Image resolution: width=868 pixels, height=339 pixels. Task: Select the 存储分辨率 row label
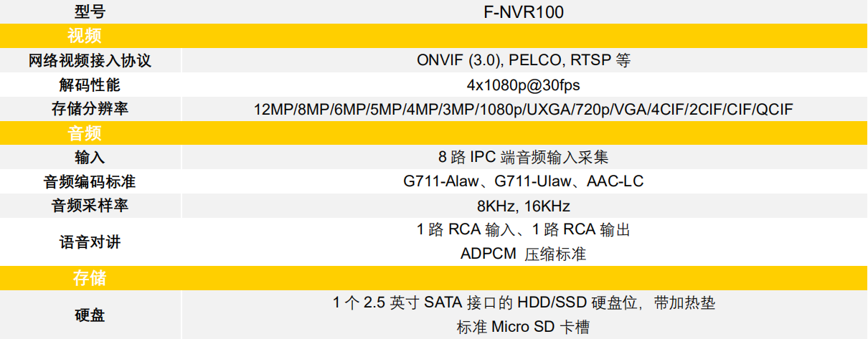coord(90,110)
